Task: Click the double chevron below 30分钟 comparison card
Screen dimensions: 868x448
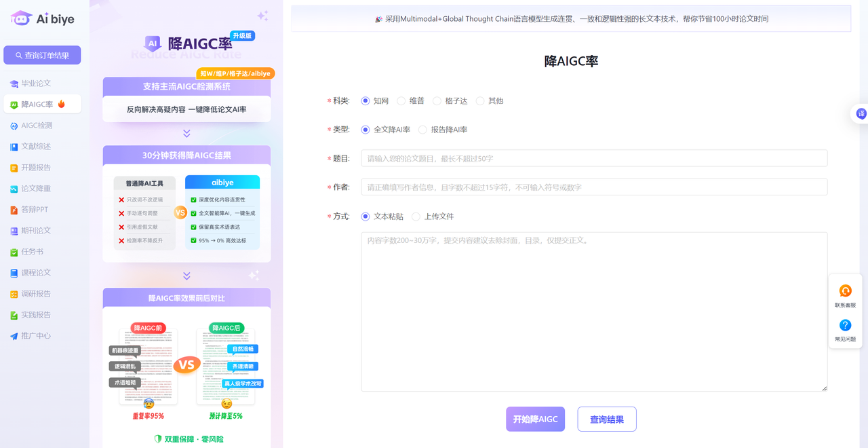Action: pos(186,276)
